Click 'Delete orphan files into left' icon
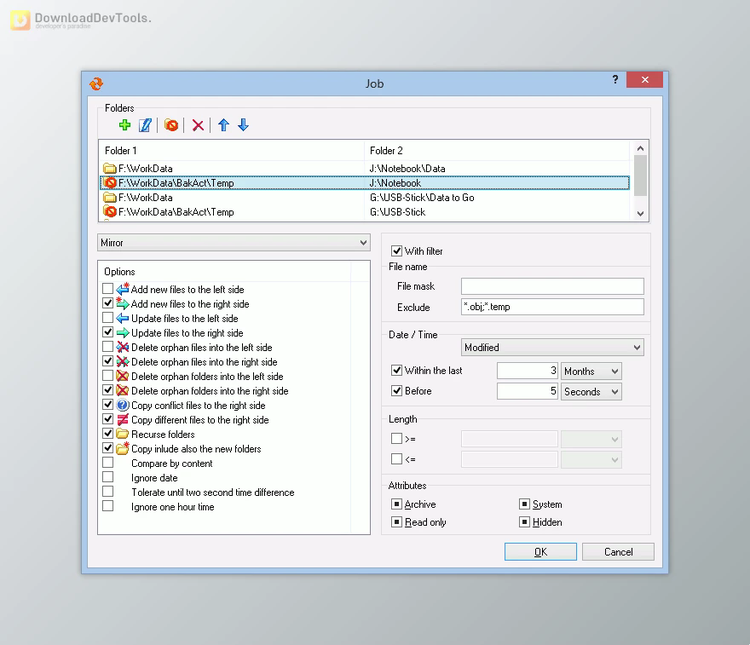Screen dimensions: 750x645 [123, 347]
